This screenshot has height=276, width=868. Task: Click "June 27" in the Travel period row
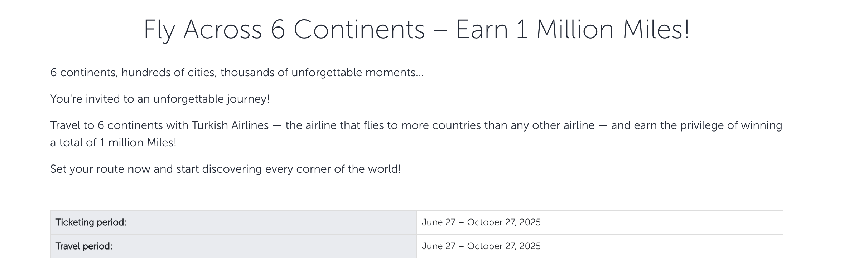tap(438, 246)
